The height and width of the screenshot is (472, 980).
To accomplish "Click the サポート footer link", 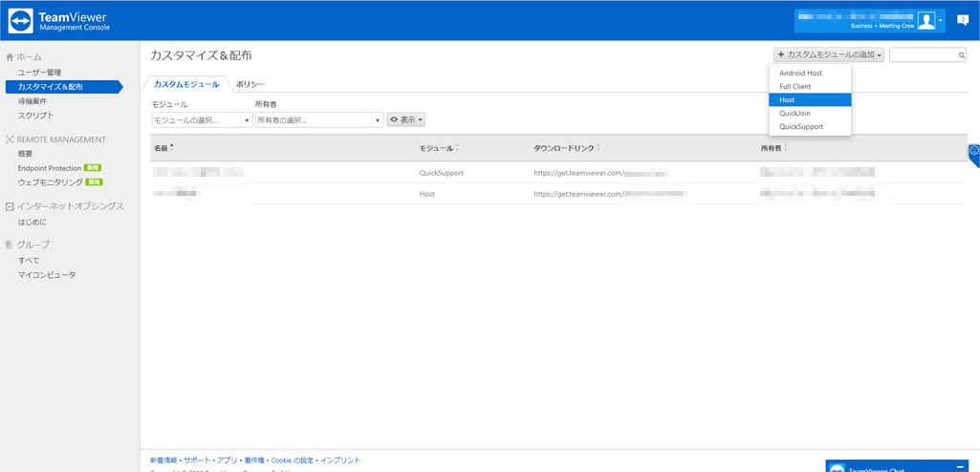I will click(197, 461).
